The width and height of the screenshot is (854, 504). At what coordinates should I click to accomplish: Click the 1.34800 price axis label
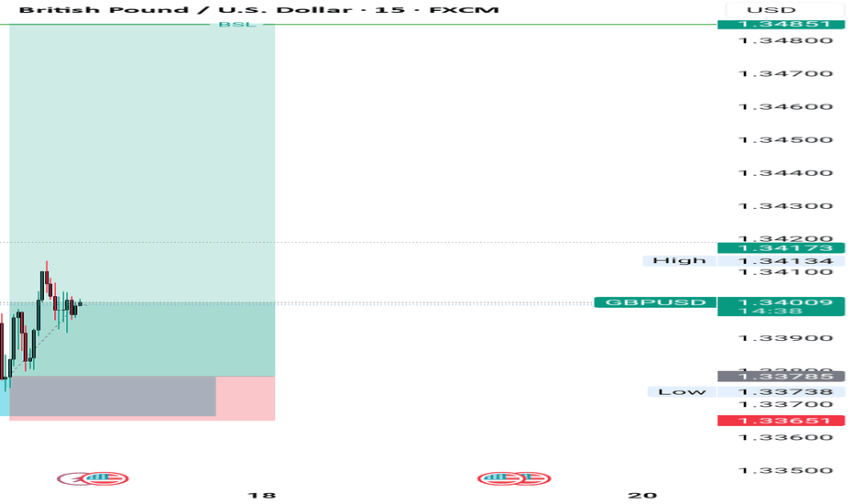pos(785,41)
